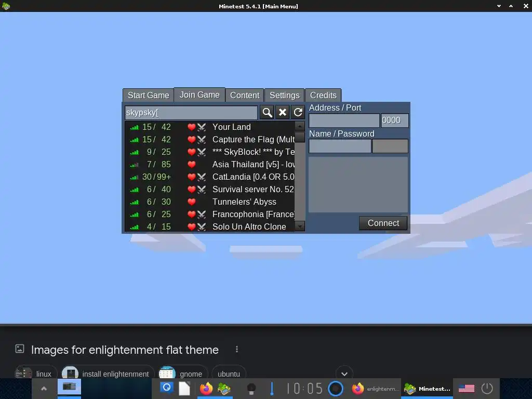The image size is (532, 399).
Task: Click the heart icon on Asia Thailand row
Action: [x=192, y=165]
